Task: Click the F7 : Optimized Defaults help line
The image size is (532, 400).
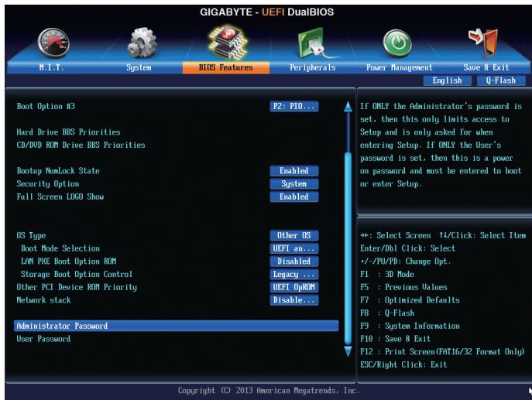Action: [x=410, y=300]
